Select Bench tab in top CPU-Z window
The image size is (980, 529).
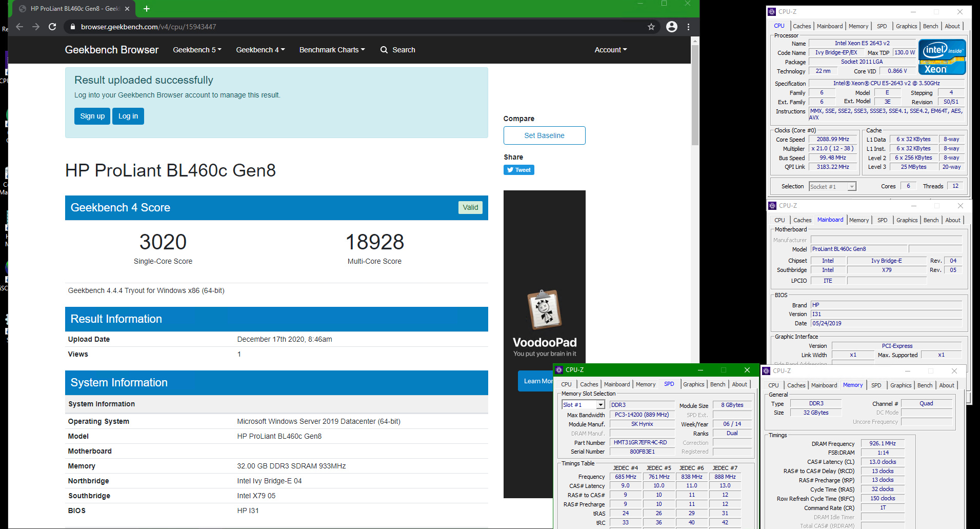pos(931,26)
